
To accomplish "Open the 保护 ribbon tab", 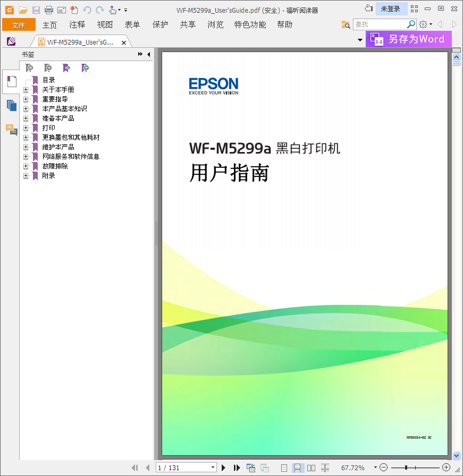I will (160, 24).
